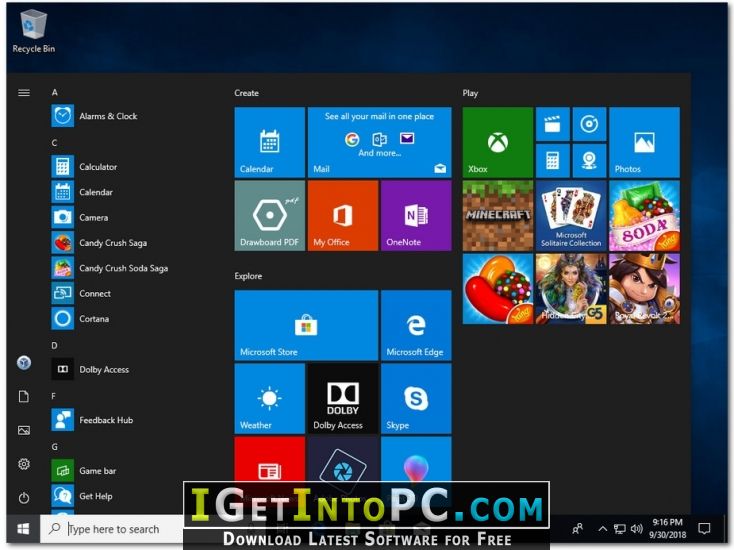734x550 pixels.
Task: Launch Cortana from the app list
Action: click(108, 318)
